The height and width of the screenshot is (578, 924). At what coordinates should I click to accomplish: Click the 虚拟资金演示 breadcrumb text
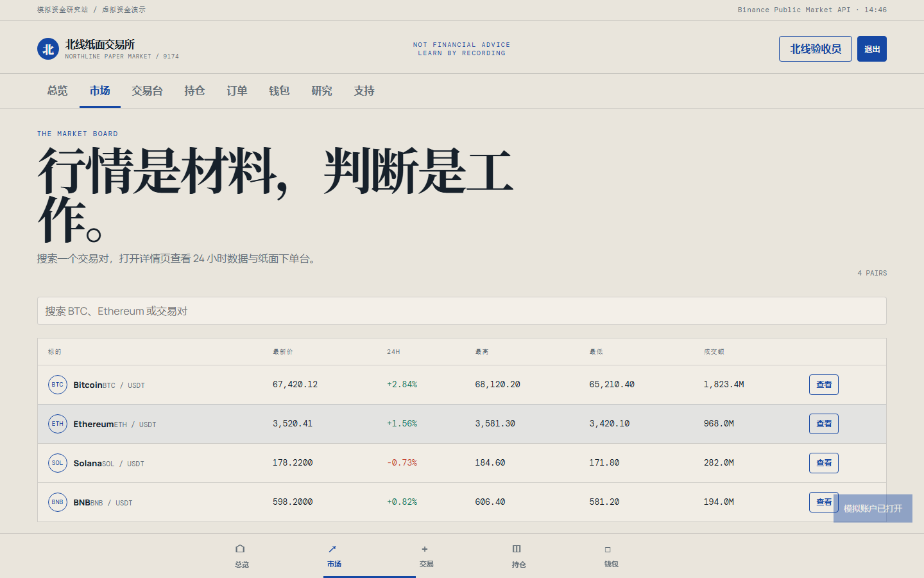coord(124,10)
